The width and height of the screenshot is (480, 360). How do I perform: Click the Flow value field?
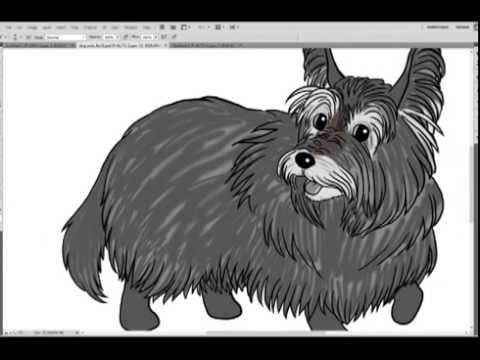coord(147,37)
